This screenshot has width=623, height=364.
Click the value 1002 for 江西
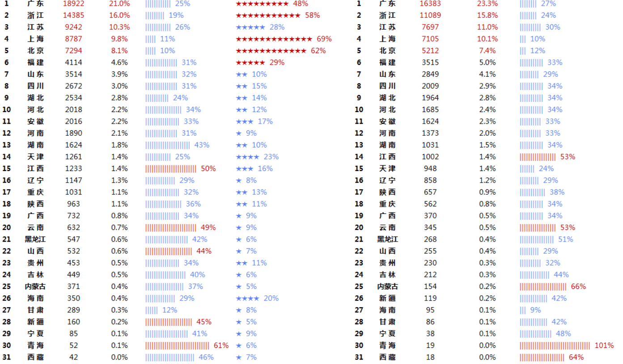click(x=430, y=157)
